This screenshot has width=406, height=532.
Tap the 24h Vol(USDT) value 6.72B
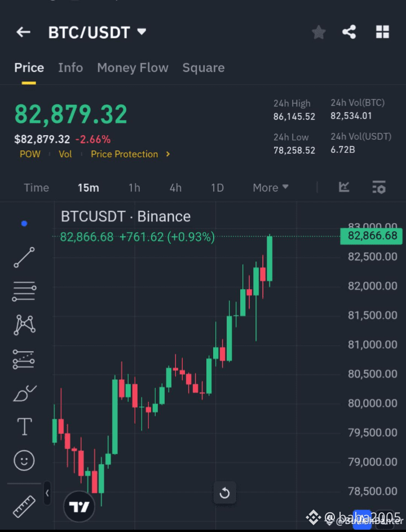point(343,150)
